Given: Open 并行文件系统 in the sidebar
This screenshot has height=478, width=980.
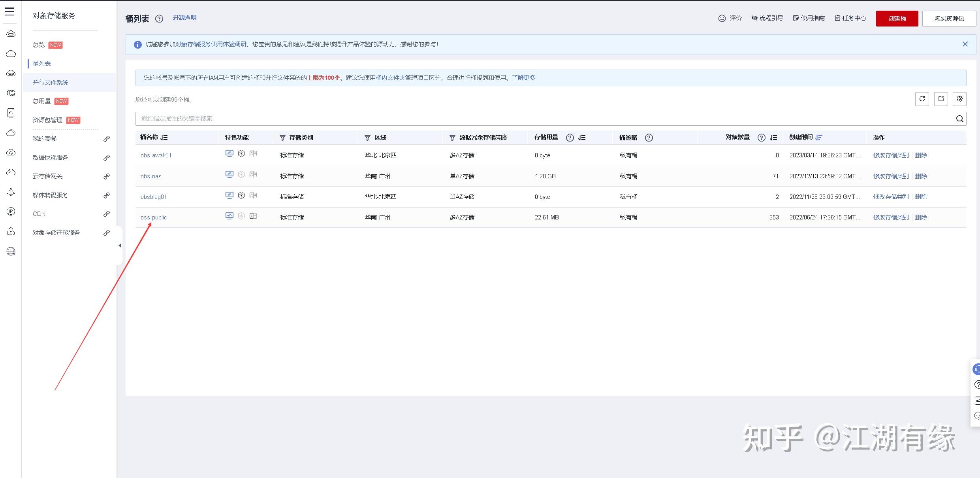Looking at the screenshot, I should 51,82.
